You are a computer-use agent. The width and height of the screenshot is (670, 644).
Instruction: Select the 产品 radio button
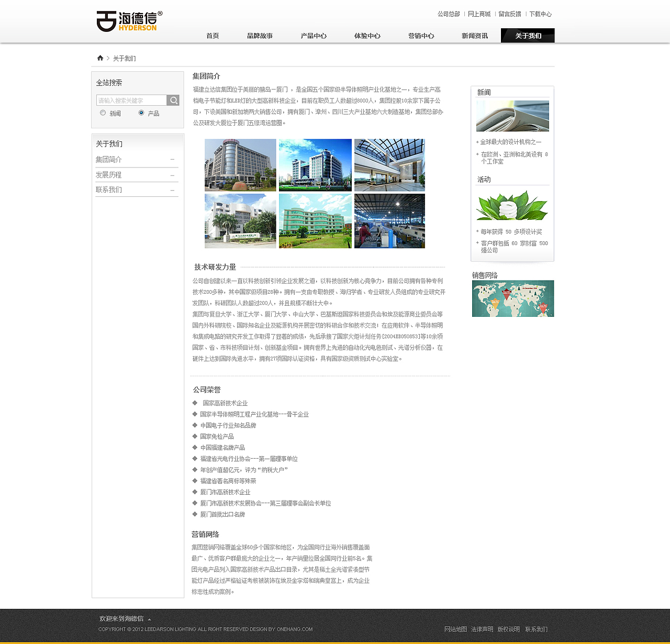click(x=141, y=113)
